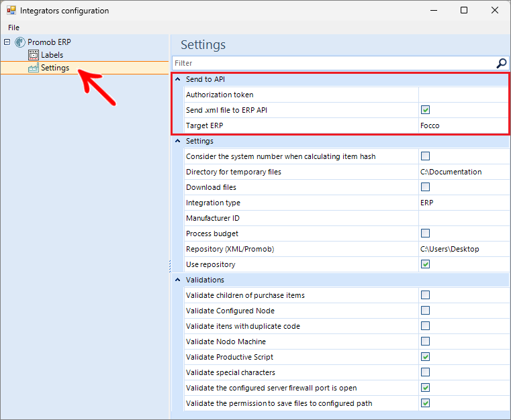Collapse the Send to API section
Screen dimensions: 511x420
[178, 79]
